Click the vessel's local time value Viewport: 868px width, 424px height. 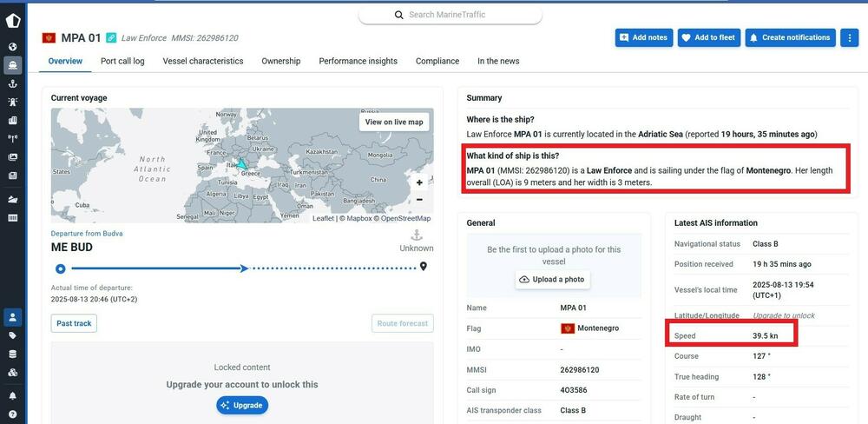[781, 290]
